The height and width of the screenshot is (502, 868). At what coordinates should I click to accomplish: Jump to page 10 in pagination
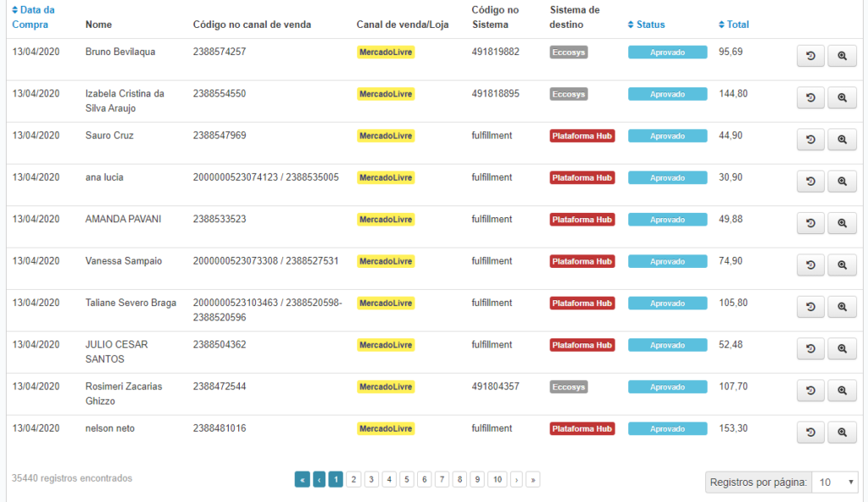click(x=497, y=480)
